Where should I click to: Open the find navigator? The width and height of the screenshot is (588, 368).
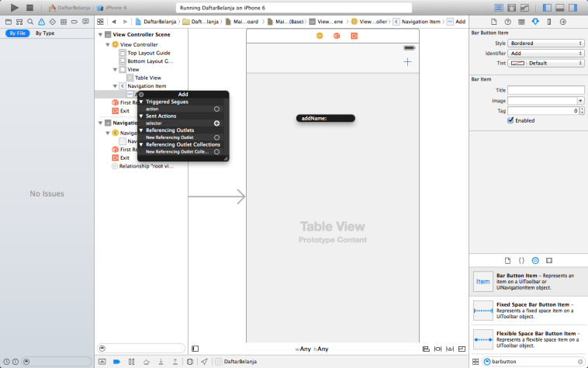coord(30,22)
